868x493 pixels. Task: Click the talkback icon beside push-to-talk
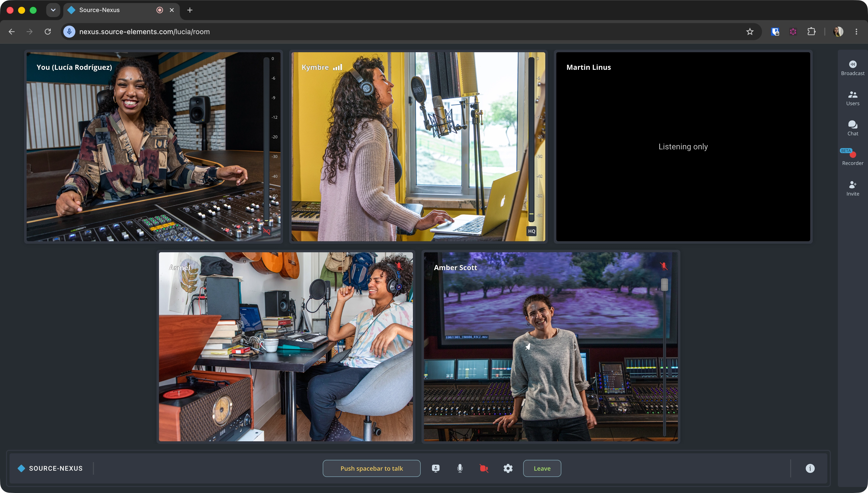436,468
